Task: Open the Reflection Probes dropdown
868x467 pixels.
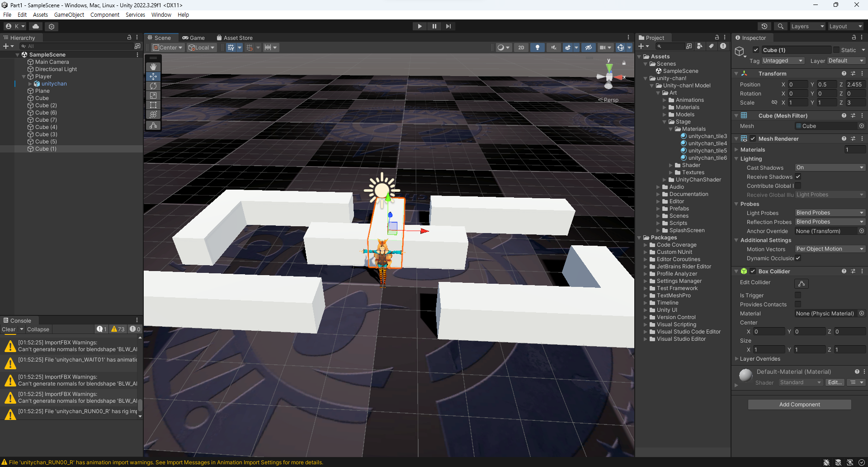Action: (830, 222)
